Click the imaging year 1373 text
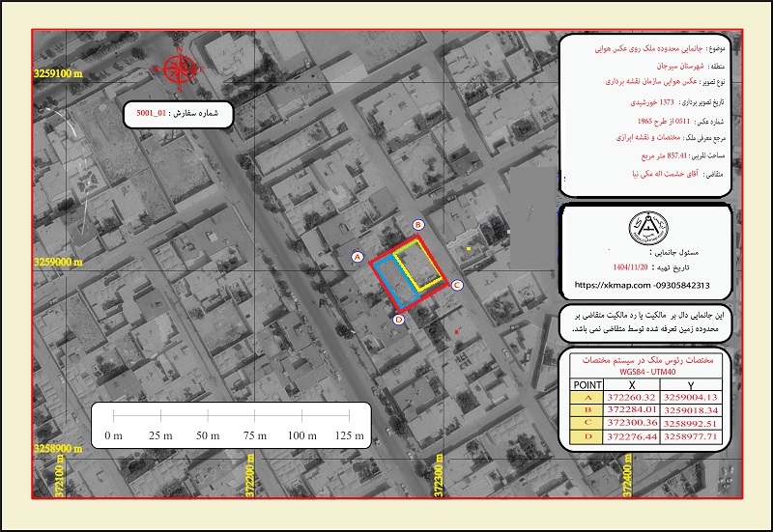The width and height of the screenshot is (773, 532). tap(667, 102)
